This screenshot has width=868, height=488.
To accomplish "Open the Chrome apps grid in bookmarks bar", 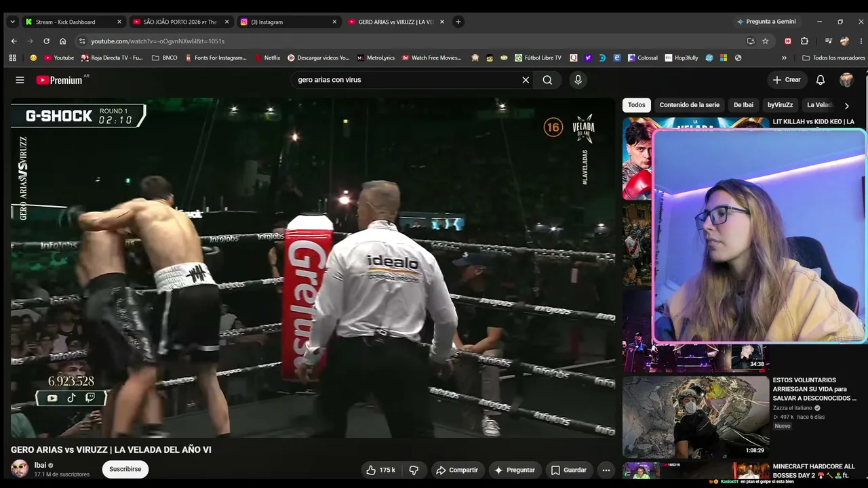I will (x=12, y=58).
